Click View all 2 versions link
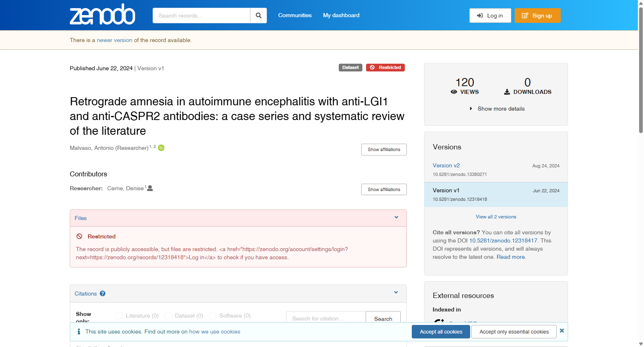Image resolution: width=644 pixels, height=347 pixels. [x=496, y=217]
